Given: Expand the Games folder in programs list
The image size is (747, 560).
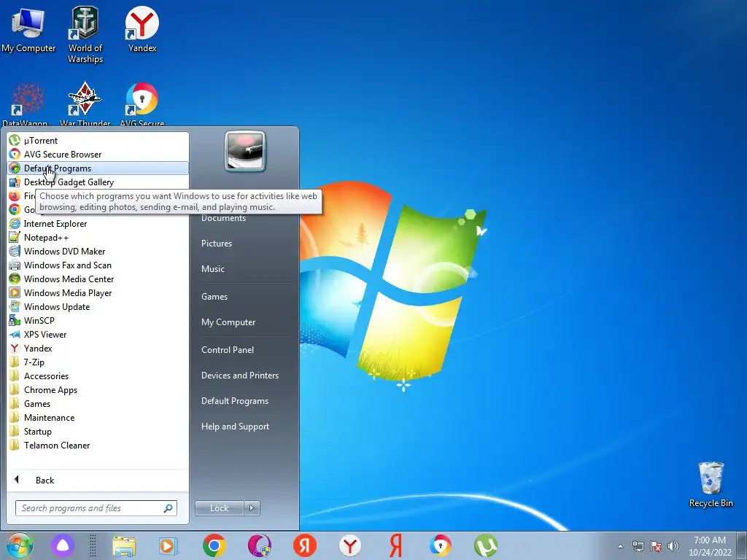Looking at the screenshot, I should [x=98, y=403].
